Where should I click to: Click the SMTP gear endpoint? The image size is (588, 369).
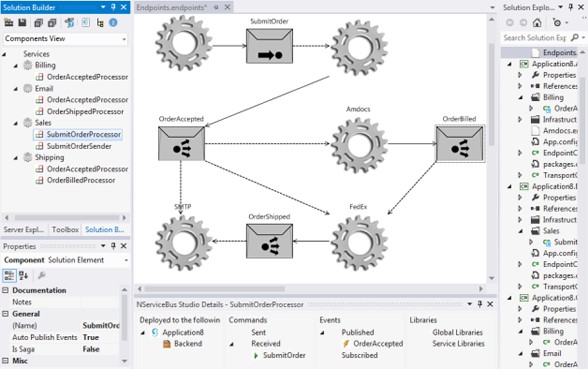(184, 243)
